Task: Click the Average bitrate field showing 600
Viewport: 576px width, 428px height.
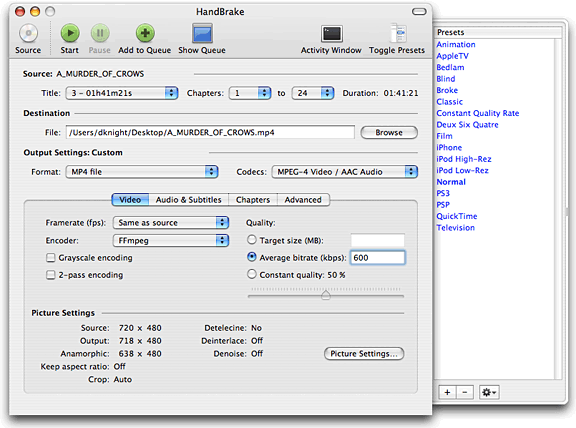Action: click(x=378, y=258)
